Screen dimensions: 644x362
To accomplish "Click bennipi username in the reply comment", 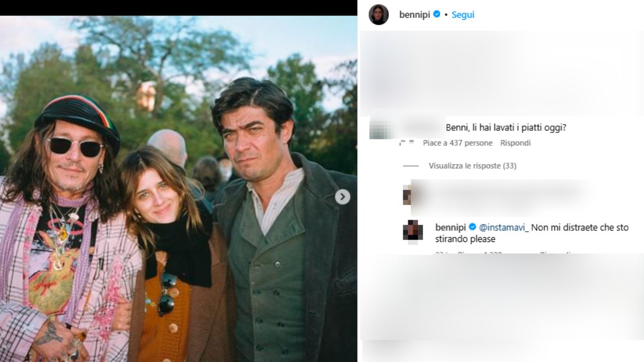I will (450, 227).
